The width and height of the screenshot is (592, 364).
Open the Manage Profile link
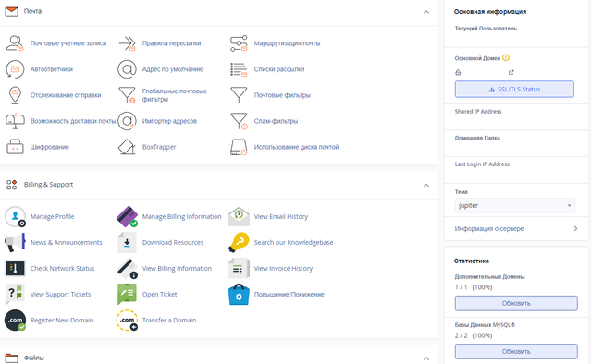tap(52, 216)
